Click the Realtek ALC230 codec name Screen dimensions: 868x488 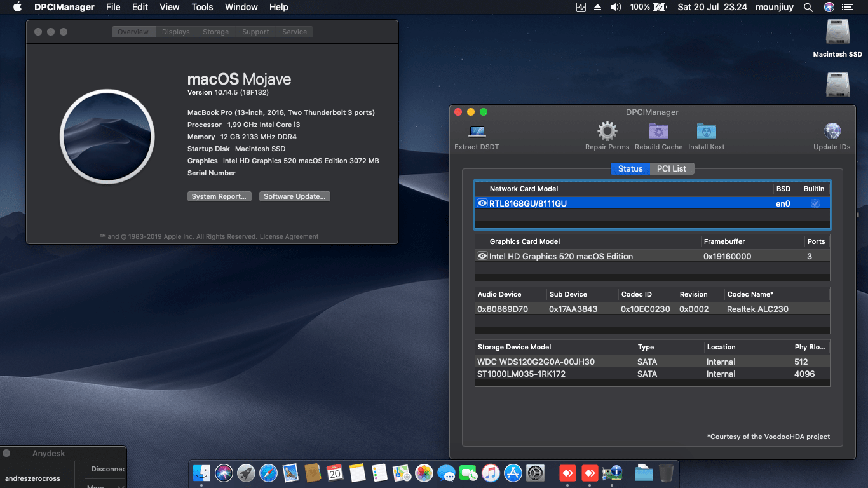pyautogui.click(x=757, y=309)
